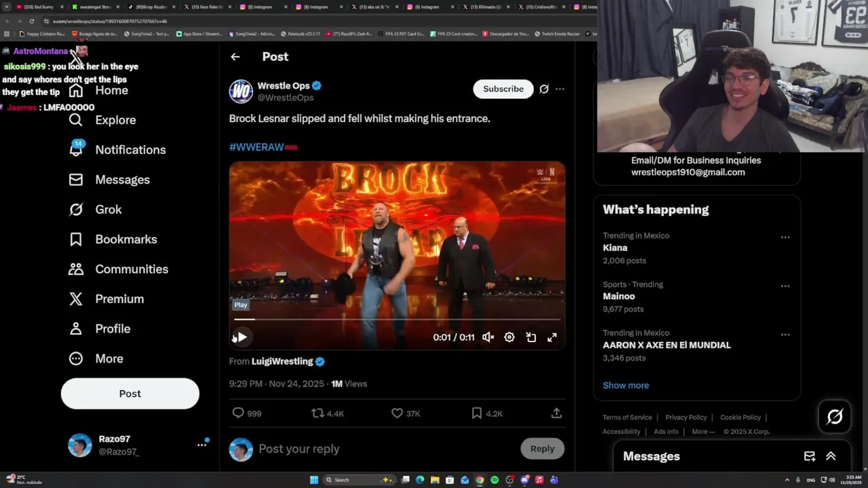
Task: Open Twitch Emote Resizer bookmark
Action: tap(557, 34)
